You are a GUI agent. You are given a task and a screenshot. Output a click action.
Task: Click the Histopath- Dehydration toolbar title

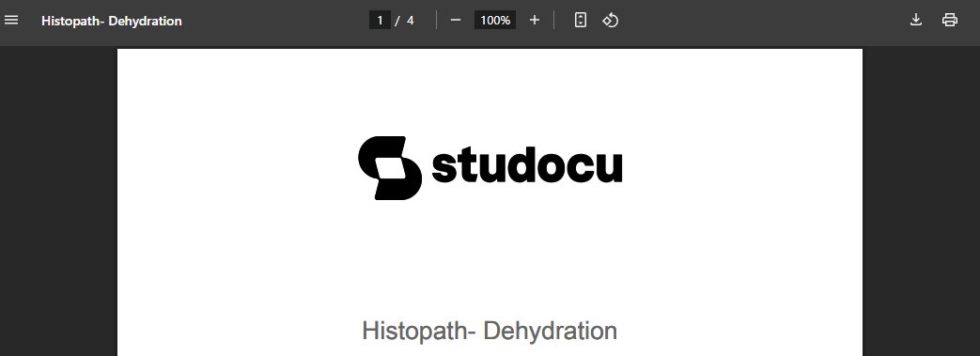click(111, 21)
